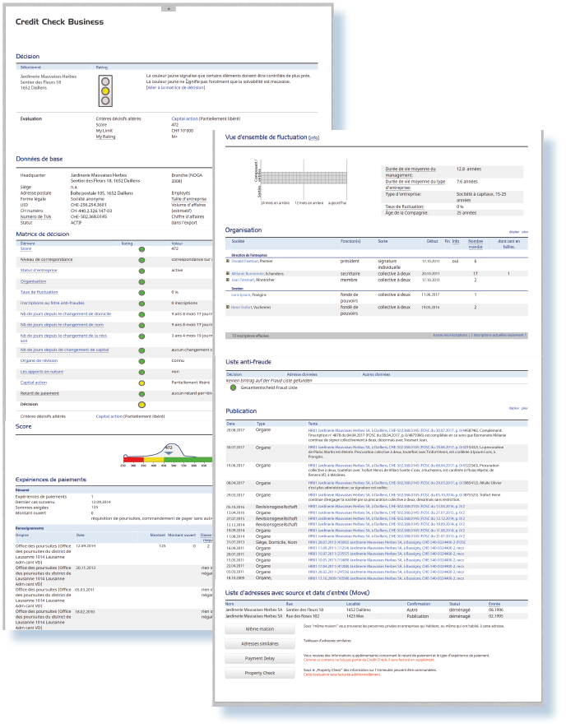
Task: Click green dot for Taux de fluctuation row
Action: tap(141, 293)
